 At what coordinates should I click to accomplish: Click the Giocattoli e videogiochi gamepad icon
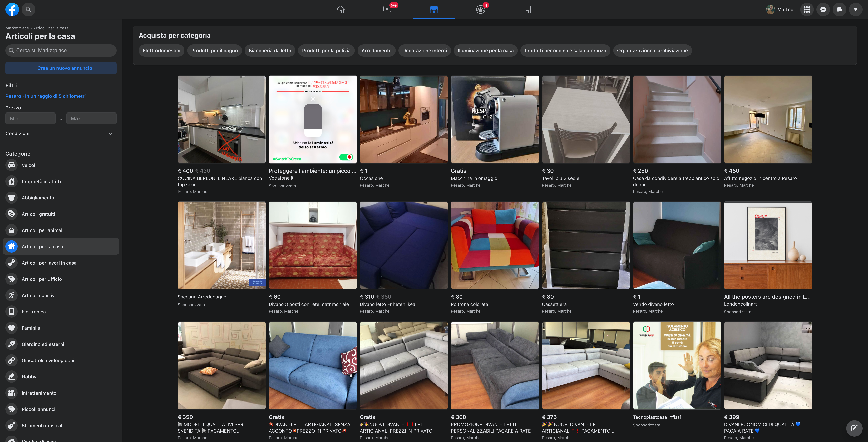tap(12, 360)
